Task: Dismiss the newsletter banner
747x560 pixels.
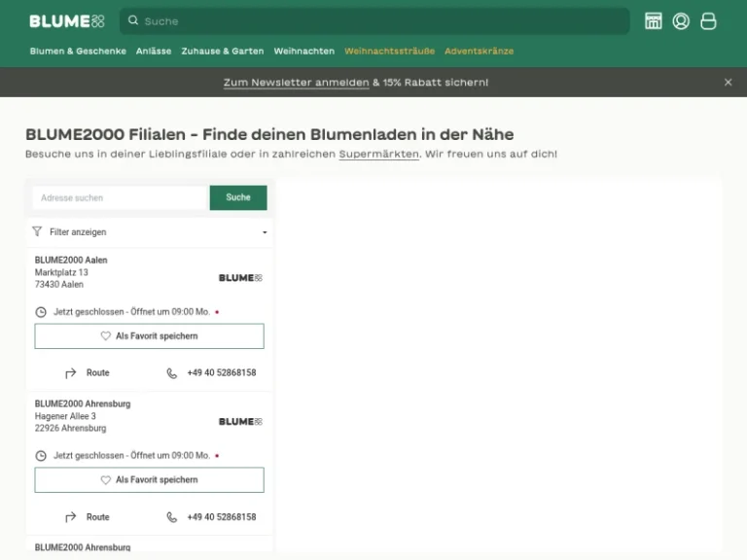Action: pyautogui.click(x=728, y=83)
